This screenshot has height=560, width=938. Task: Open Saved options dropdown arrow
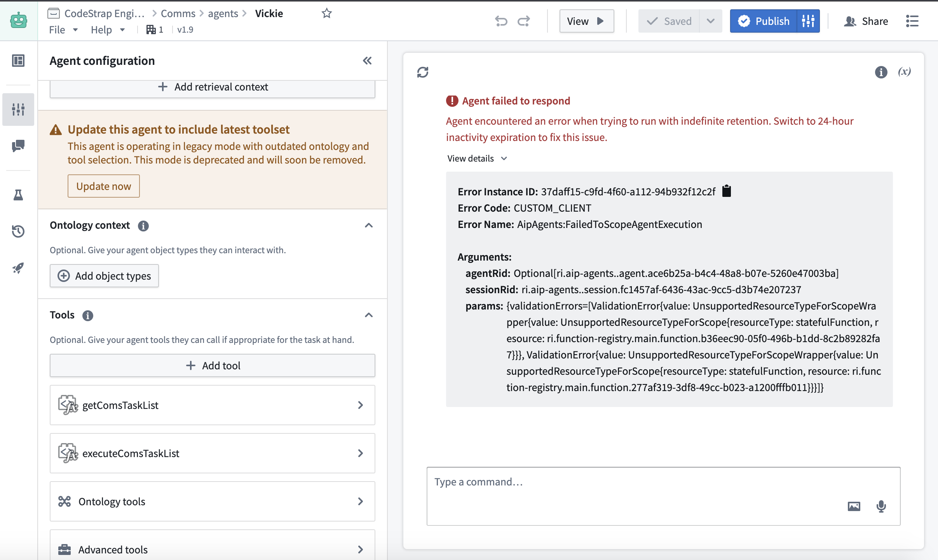point(710,21)
